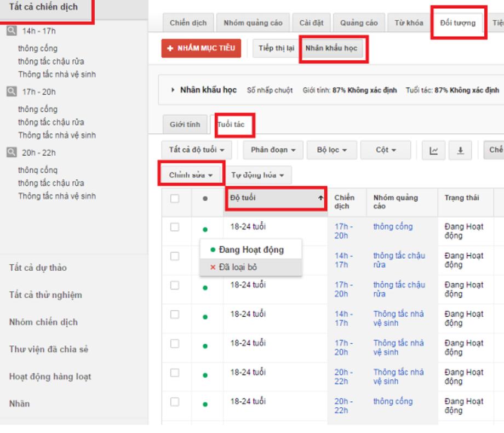Open the Phân đoạn dropdown
This screenshot has width=504, height=433.
273,150
